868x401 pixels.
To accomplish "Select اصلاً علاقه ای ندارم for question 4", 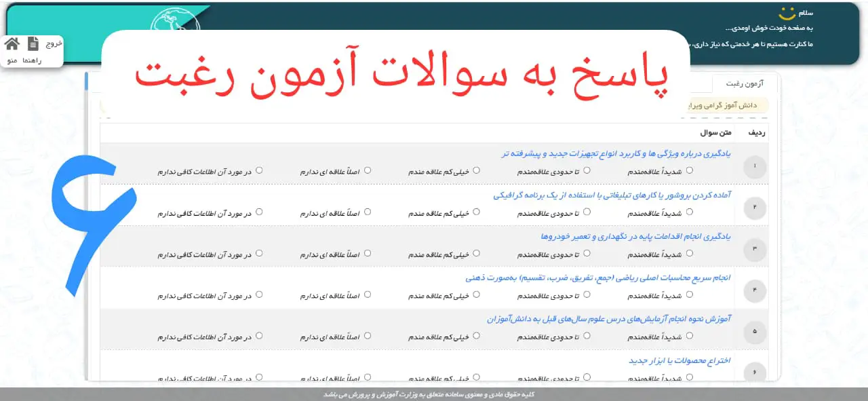I will pos(368,294).
